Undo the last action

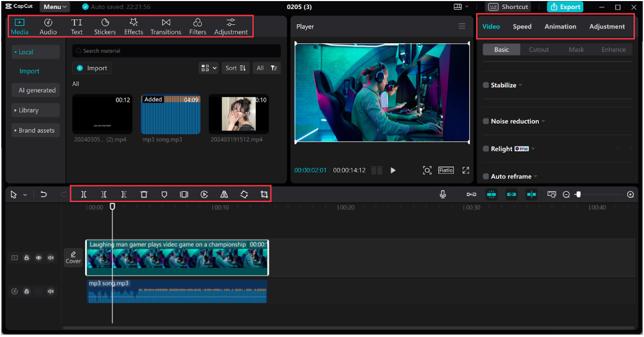coord(44,195)
